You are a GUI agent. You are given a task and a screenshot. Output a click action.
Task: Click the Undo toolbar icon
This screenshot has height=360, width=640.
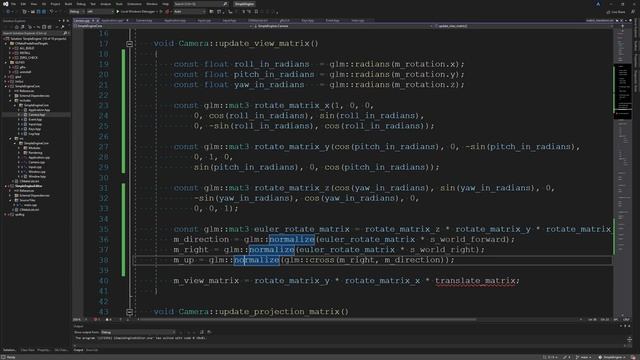coord(51,11)
